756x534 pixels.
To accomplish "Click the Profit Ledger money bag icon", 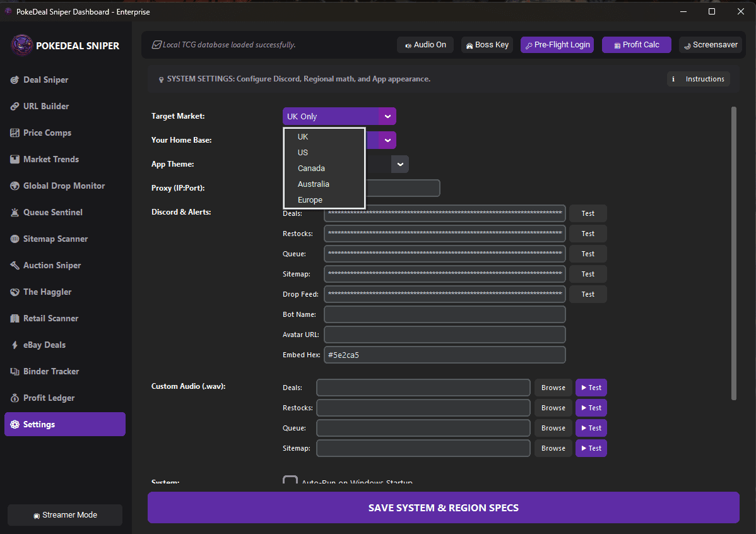I will coord(15,398).
